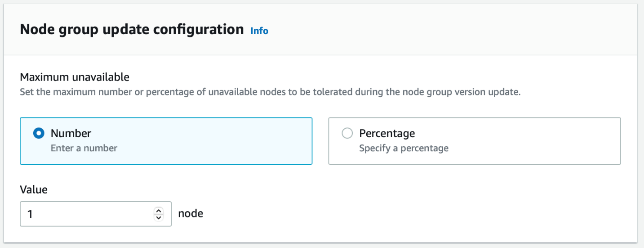644x248 pixels.
Task: Click the "Maximum unavailable" label
Action: click(75, 77)
